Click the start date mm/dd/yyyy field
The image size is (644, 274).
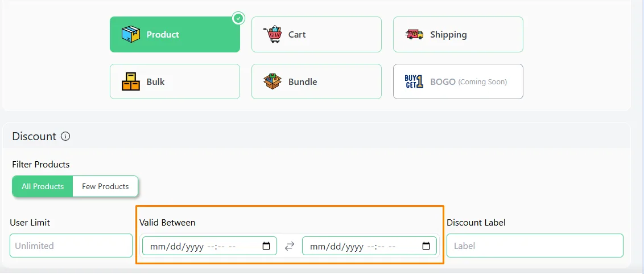pyautogui.click(x=209, y=246)
